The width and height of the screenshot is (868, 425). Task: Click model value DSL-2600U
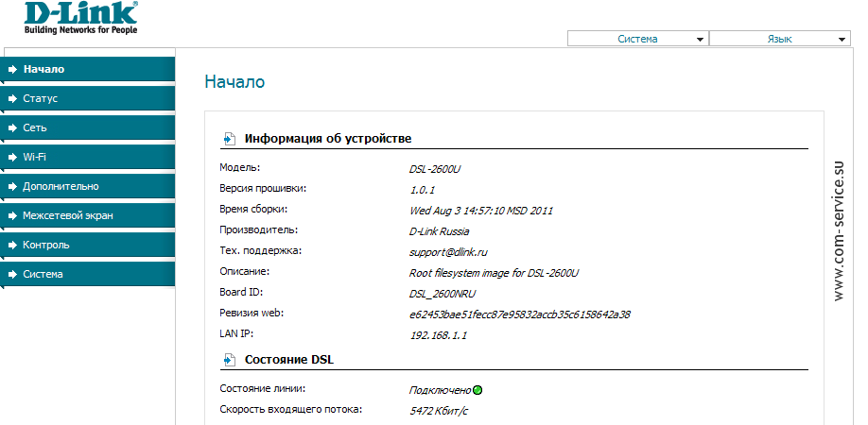click(x=435, y=169)
